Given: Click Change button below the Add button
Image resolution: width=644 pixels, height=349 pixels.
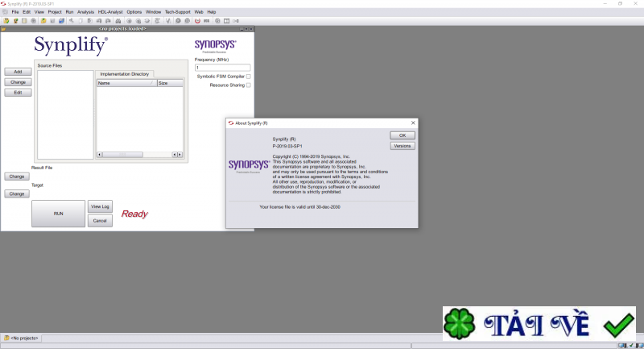Looking at the screenshot, I should (x=18, y=82).
